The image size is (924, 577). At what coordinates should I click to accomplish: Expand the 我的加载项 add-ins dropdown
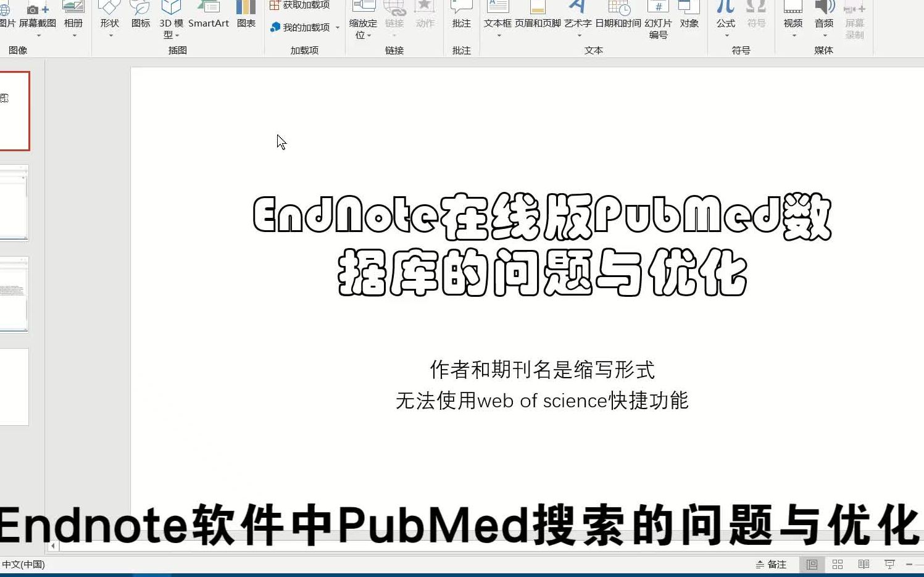[336, 27]
